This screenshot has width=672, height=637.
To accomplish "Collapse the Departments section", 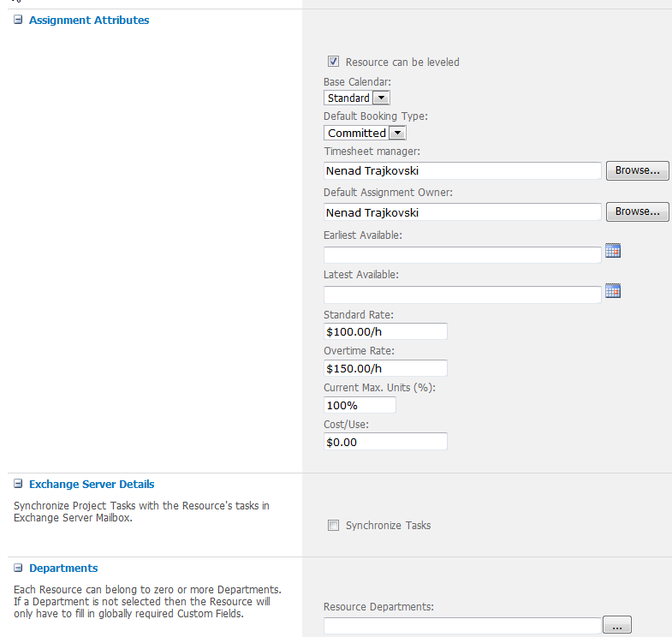I will tap(18, 569).
